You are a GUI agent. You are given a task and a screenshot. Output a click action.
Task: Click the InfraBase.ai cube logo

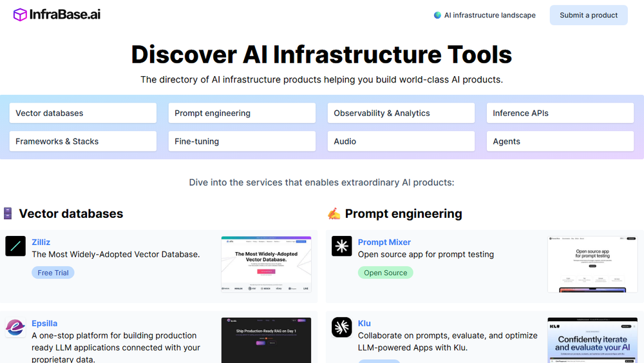[20, 15]
